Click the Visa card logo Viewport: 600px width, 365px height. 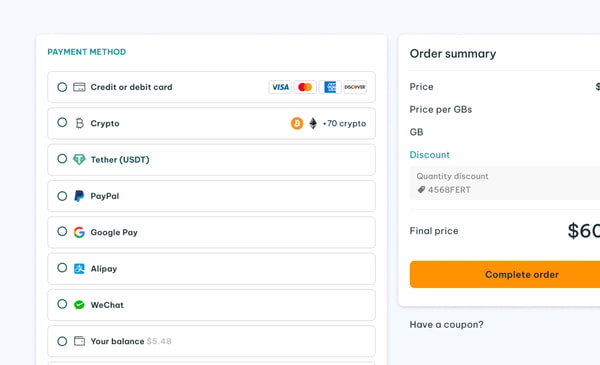coord(280,87)
